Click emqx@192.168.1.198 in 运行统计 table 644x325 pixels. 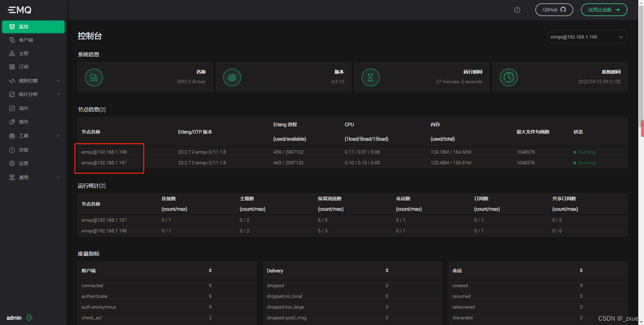point(104,231)
